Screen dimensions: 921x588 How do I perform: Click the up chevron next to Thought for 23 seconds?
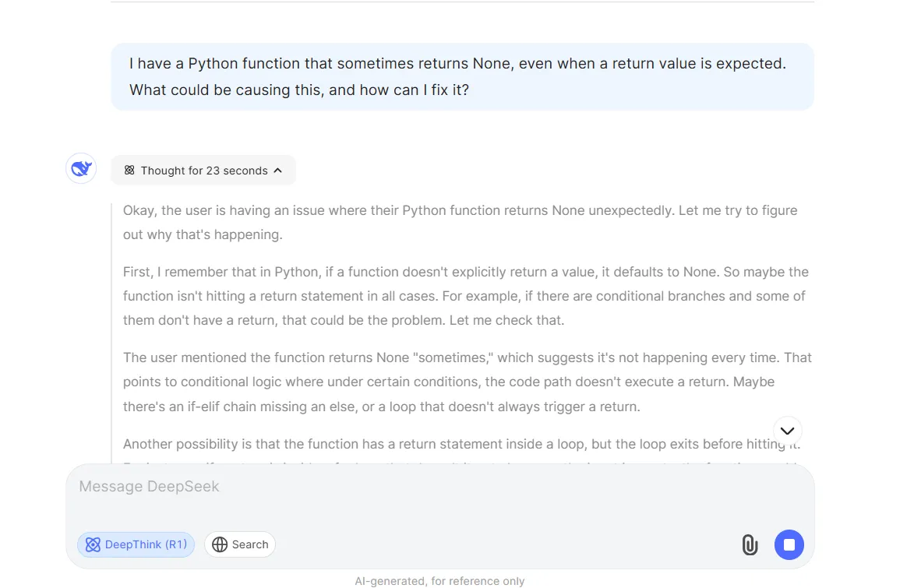click(x=278, y=171)
